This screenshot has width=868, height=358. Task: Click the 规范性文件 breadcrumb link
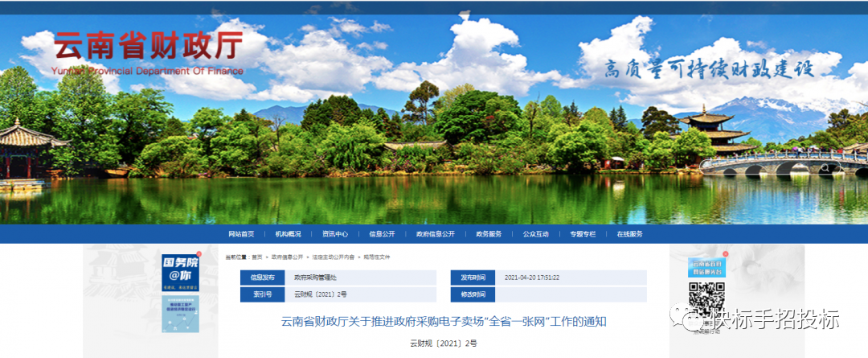(x=375, y=257)
